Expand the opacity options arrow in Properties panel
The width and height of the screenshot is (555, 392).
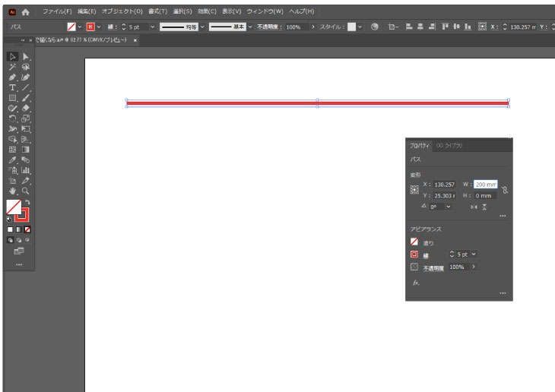point(474,267)
